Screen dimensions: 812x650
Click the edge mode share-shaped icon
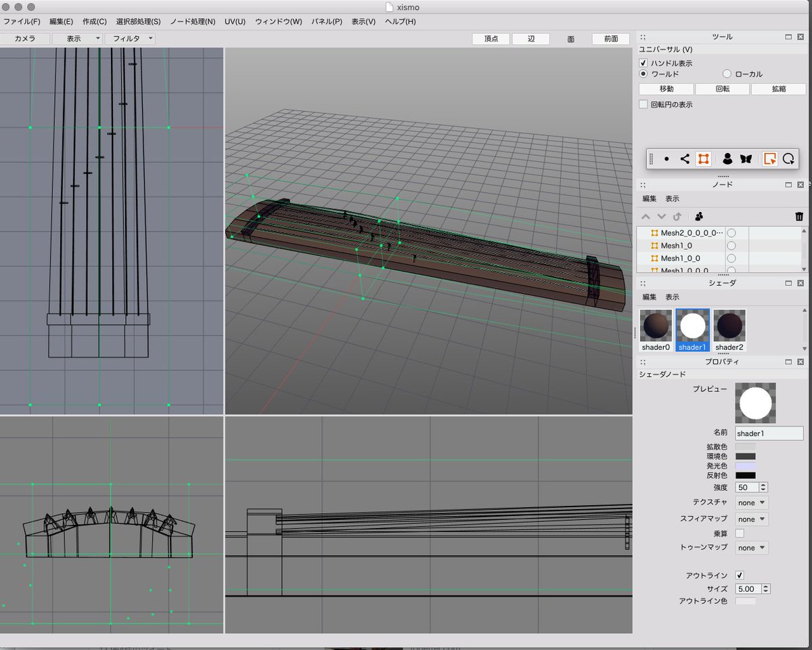(685, 159)
